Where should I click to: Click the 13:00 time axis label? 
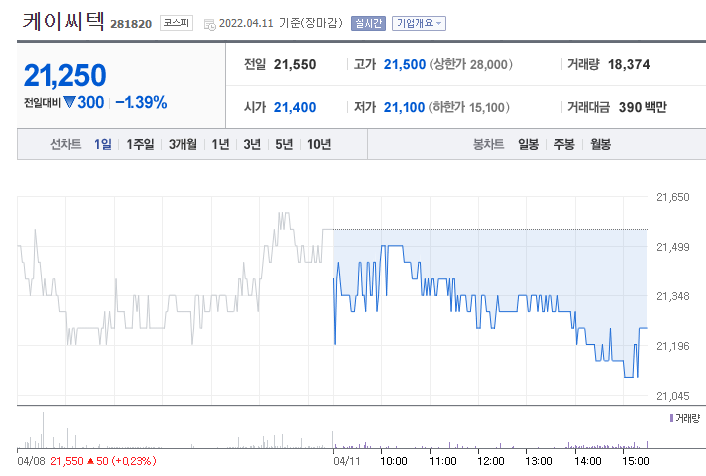(x=539, y=461)
